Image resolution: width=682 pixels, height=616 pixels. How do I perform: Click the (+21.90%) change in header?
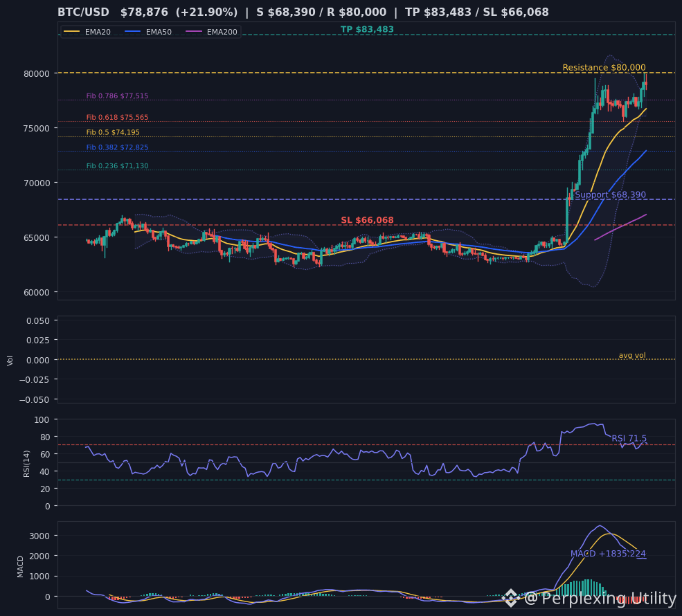pos(206,12)
